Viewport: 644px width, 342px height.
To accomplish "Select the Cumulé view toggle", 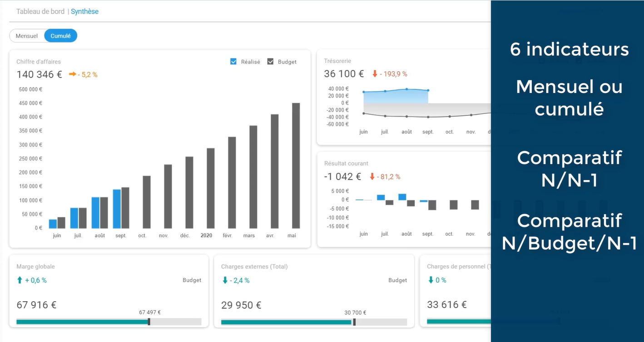I will [60, 36].
